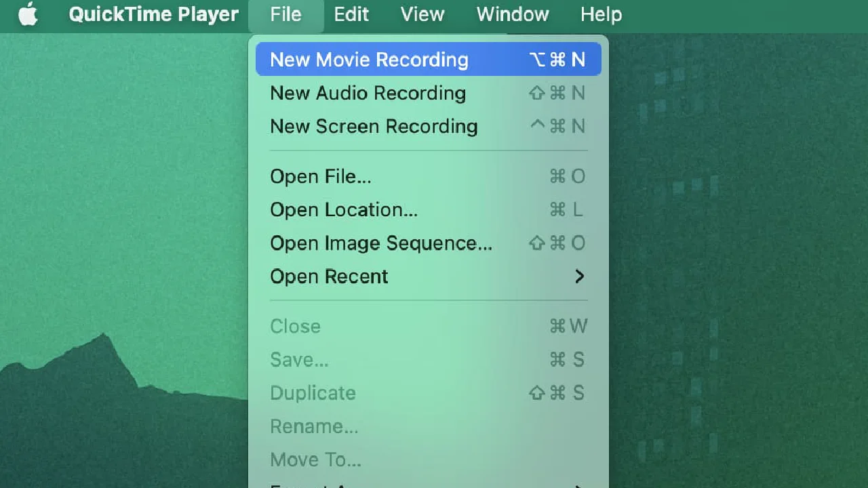The image size is (868, 488).
Task: Choose New Movie Recording
Action: (429, 60)
